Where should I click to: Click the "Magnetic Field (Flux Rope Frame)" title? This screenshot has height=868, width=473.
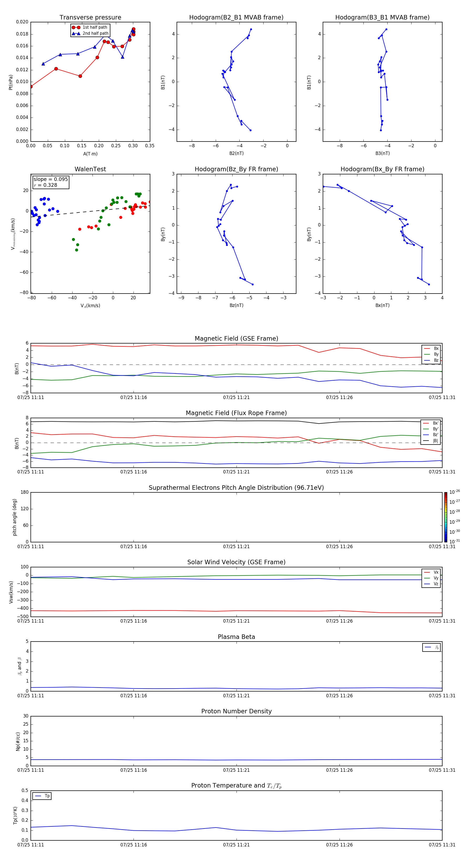point(236,413)
